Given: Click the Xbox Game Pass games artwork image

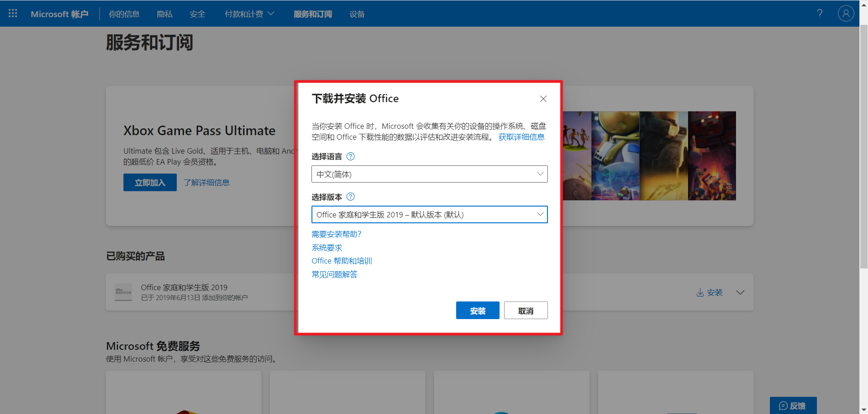Looking at the screenshot, I should [x=649, y=156].
